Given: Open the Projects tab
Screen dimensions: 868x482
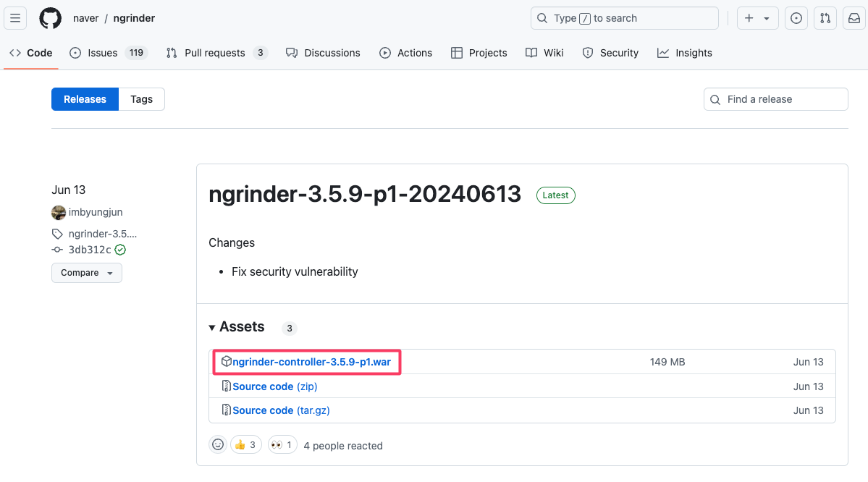Looking at the screenshot, I should click(x=479, y=53).
